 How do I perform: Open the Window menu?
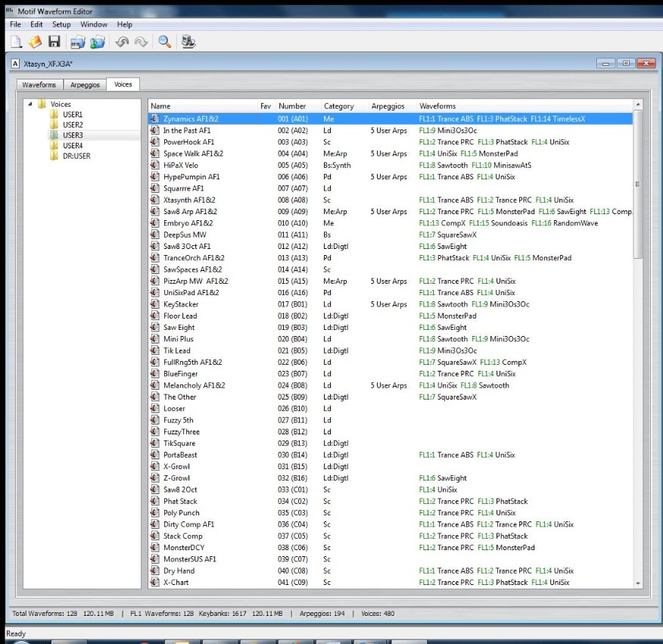click(x=94, y=24)
